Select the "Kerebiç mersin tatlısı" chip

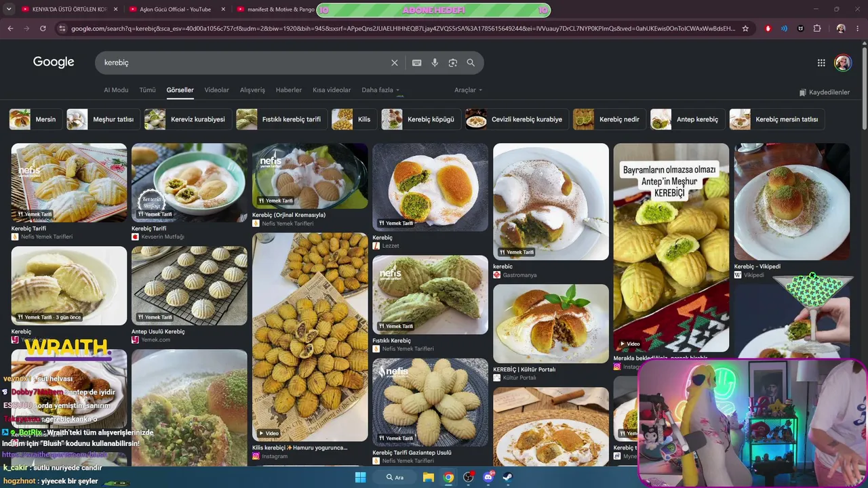777,119
